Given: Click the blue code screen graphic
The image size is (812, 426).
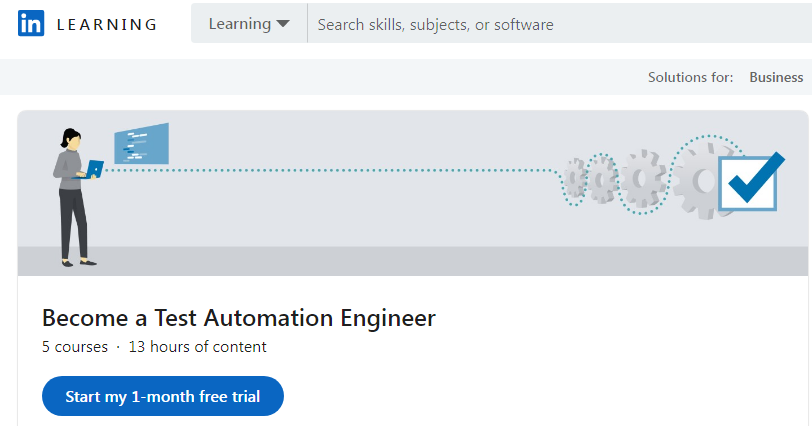Looking at the screenshot, I should 141,144.
